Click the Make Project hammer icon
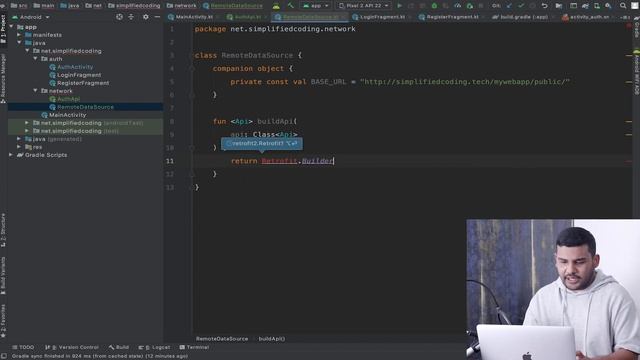 [291, 6]
